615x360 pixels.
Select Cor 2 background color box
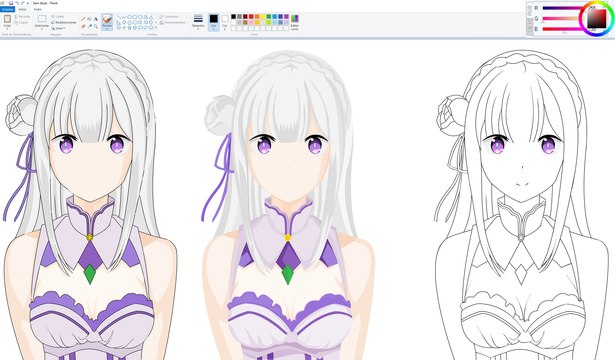pyautogui.click(x=225, y=22)
